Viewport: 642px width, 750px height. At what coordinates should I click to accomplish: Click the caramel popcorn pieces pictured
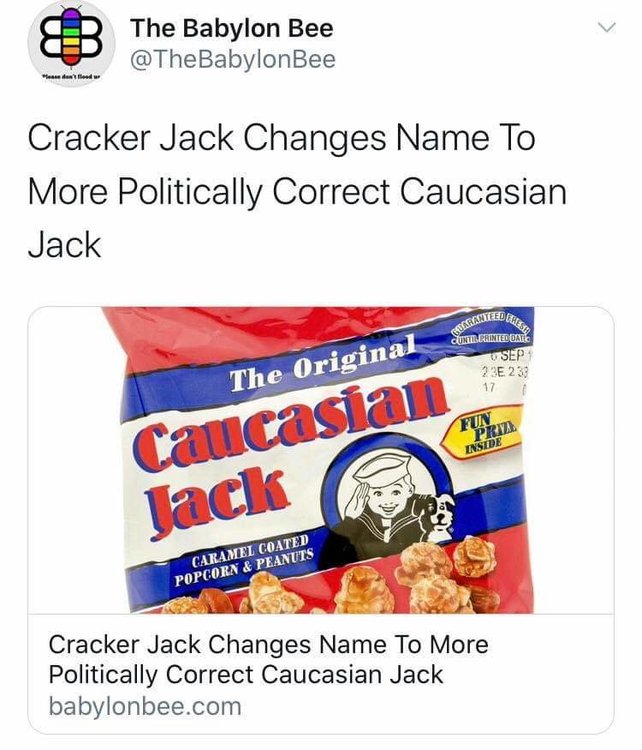(364, 580)
